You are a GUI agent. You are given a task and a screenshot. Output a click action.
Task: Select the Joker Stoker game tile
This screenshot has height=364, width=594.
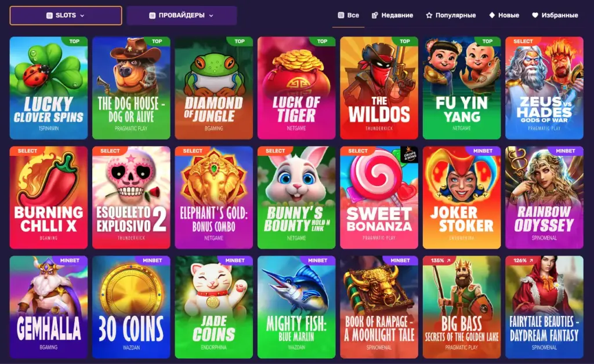pyautogui.click(x=462, y=198)
